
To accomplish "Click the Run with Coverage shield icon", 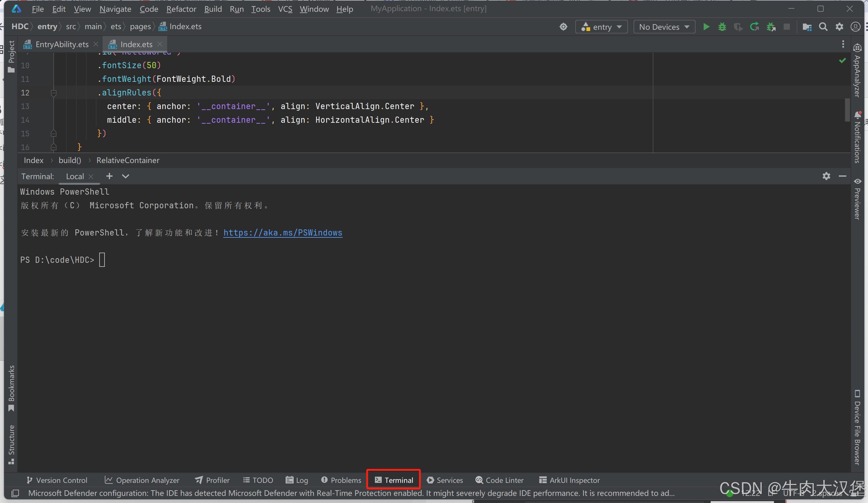I will point(738,27).
